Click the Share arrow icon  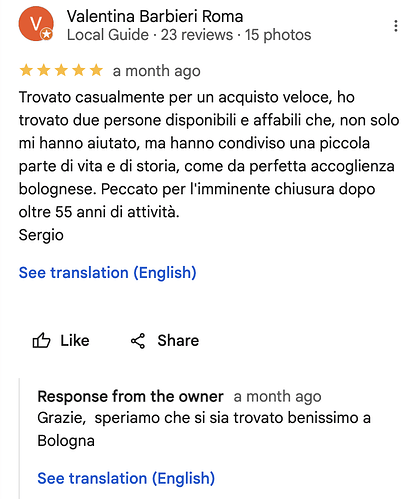pos(138,341)
